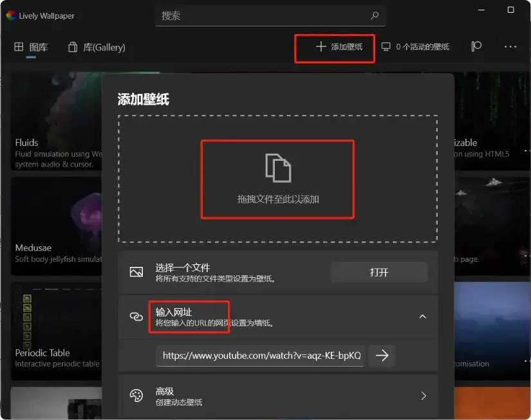Click the chain link icon beside 输入网址
Image resolution: width=531 pixels, height=420 pixels.
coord(136,316)
